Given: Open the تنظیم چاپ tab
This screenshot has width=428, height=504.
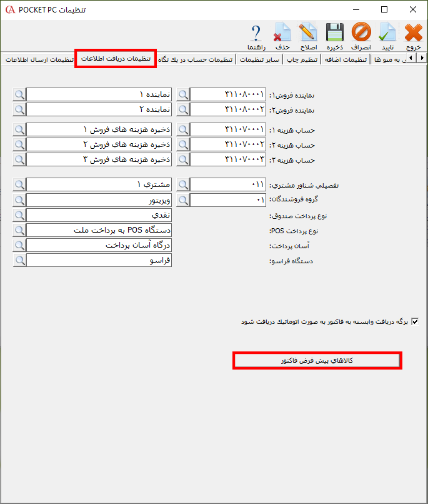Looking at the screenshot, I should pyautogui.click(x=302, y=60).
